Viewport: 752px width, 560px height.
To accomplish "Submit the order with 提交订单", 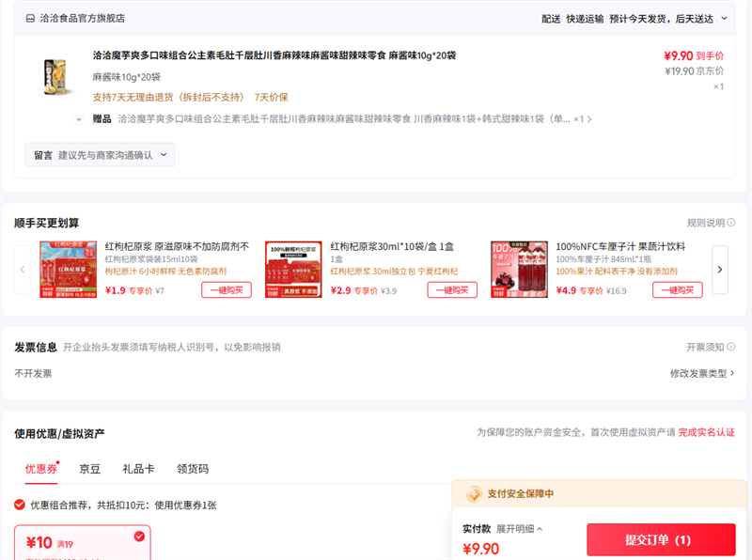I will pyautogui.click(x=661, y=540).
